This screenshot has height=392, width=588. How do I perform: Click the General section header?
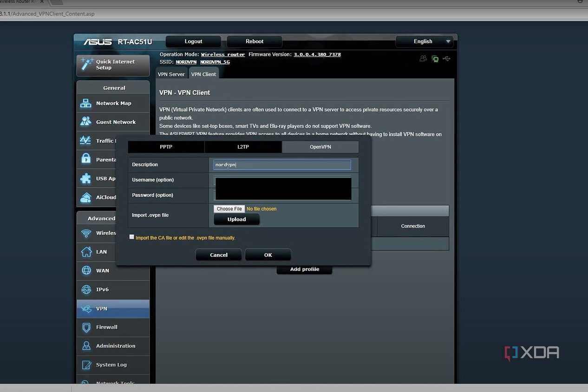(114, 88)
